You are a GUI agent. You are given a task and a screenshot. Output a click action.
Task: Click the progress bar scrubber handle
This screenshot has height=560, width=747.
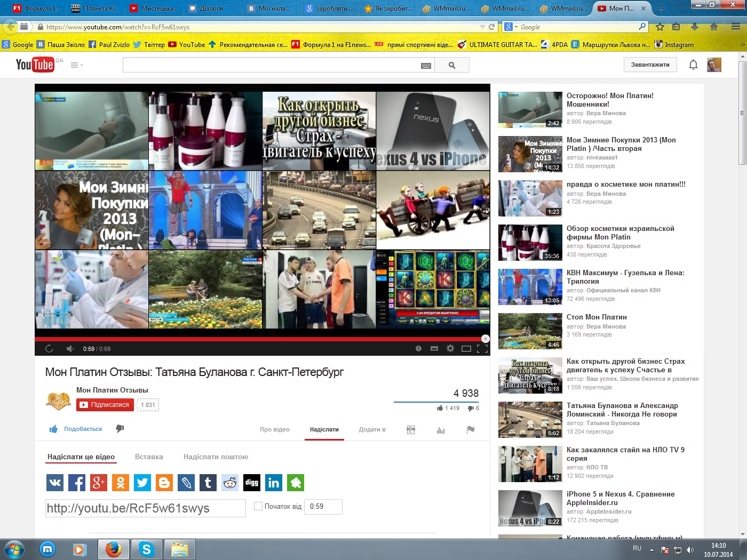tap(486, 339)
